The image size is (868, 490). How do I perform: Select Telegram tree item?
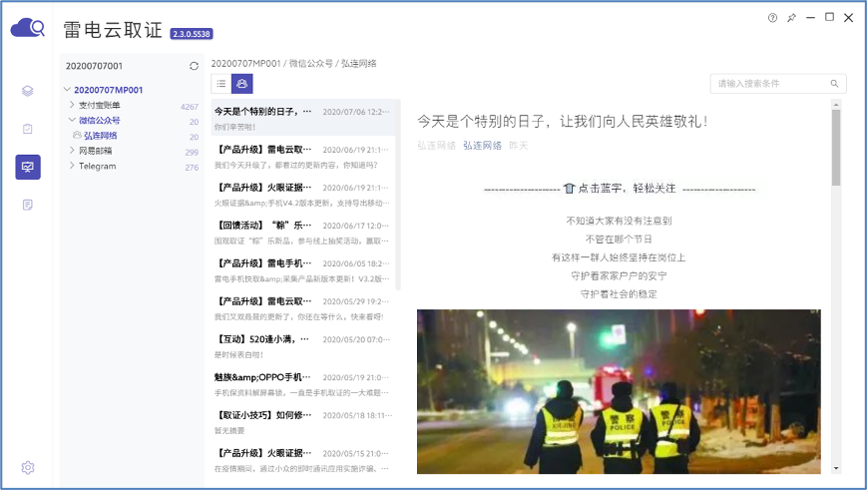98,166
